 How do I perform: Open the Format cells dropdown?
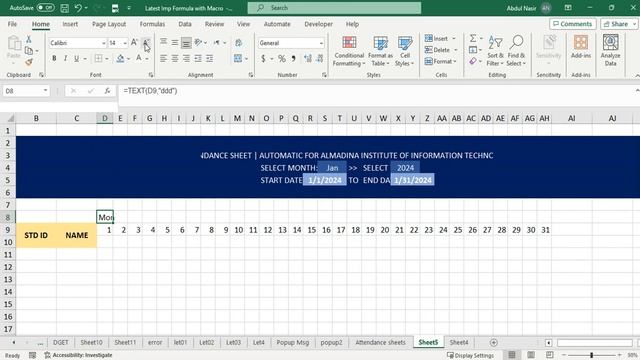[440, 61]
